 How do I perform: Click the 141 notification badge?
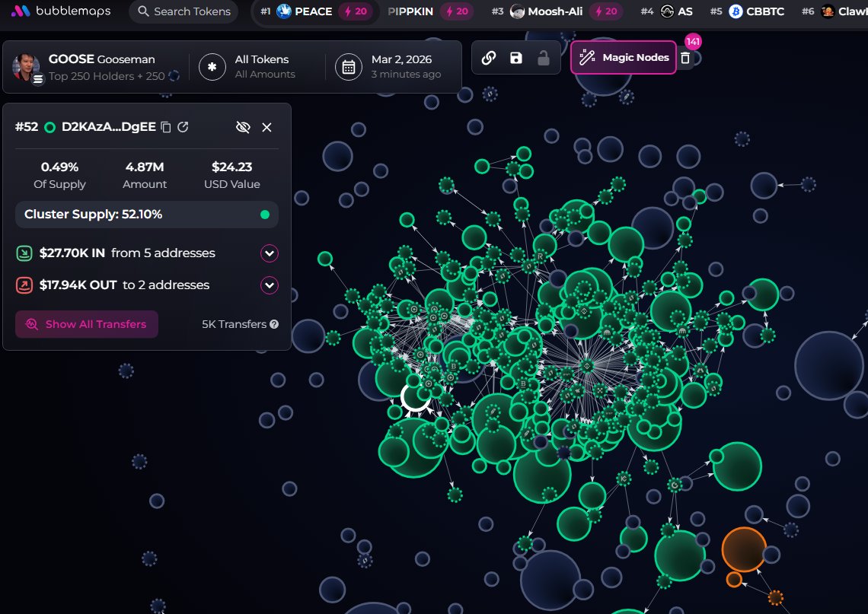[693, 42]
